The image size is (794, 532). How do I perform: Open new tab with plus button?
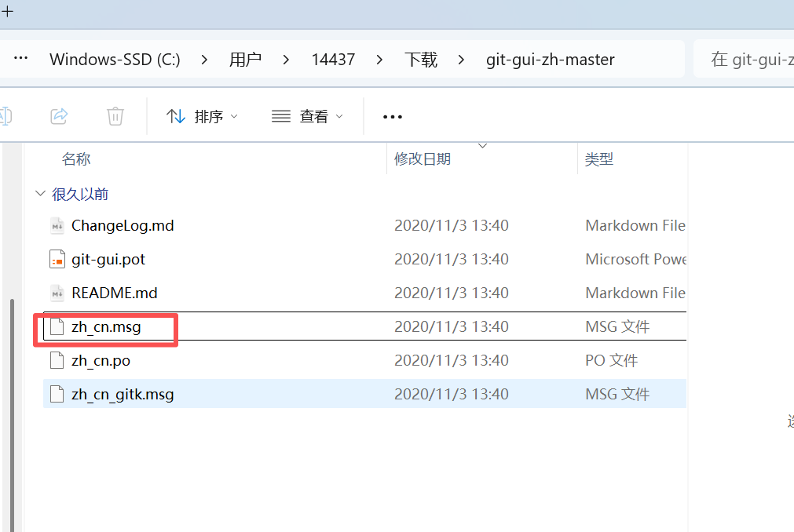[7, 11]
